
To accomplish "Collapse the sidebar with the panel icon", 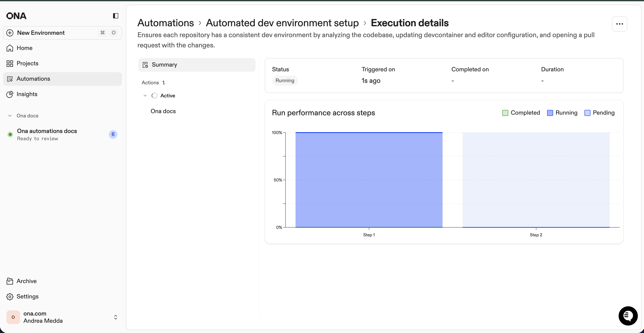I will click(x=115, y=16).
